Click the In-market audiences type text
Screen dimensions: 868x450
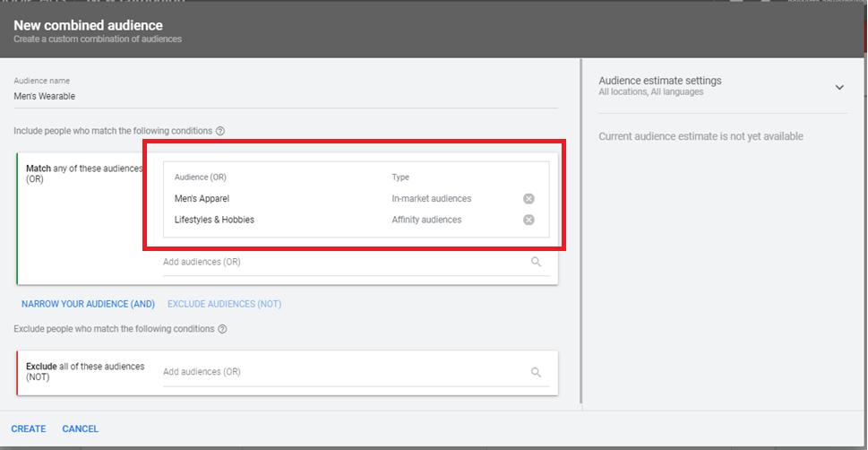click(432, 198)
